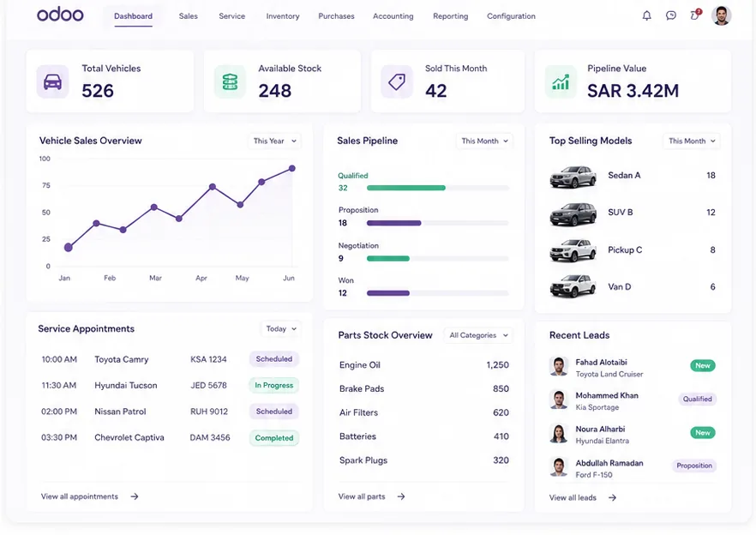Open the user profile avatar
The height and width of the screenshot is (535, 756).
click(722, 15)
